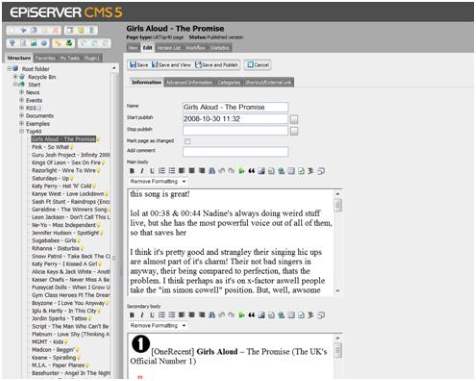Open the Workflow tab
Screen dimensions: 476x381
click(x=196, y=48)
